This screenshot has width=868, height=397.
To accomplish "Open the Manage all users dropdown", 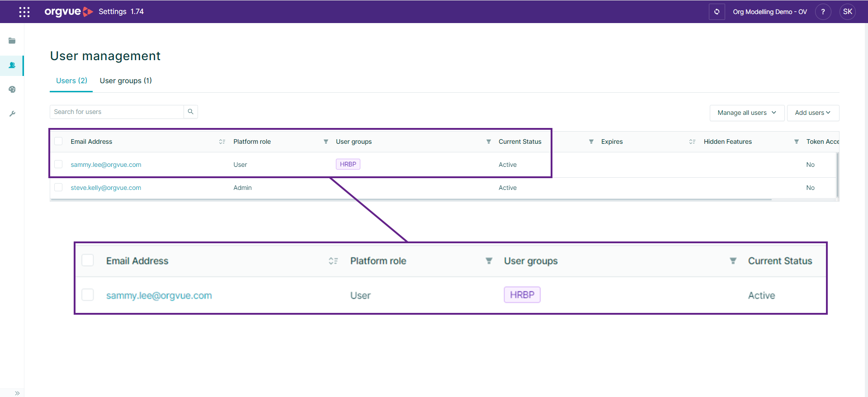I will point(747,113).
